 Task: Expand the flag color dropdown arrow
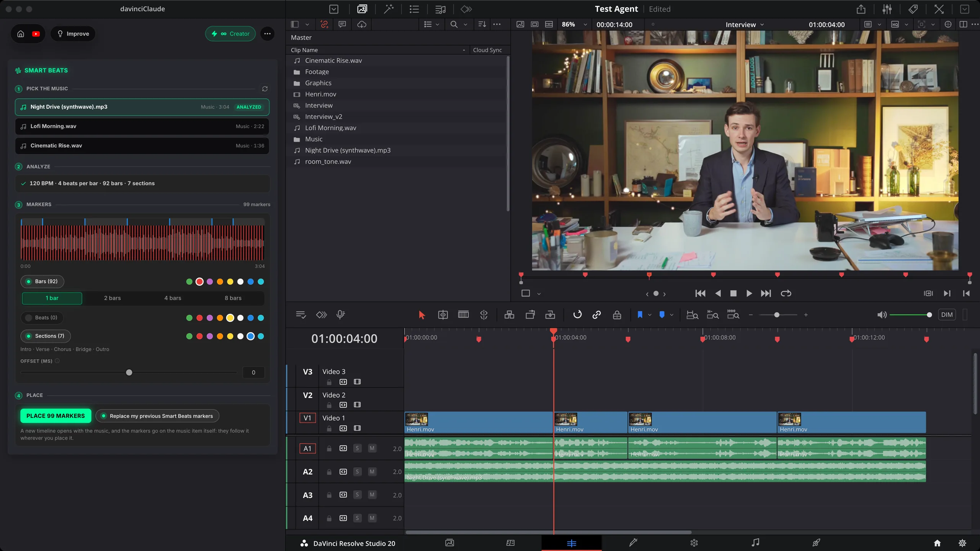650,315
